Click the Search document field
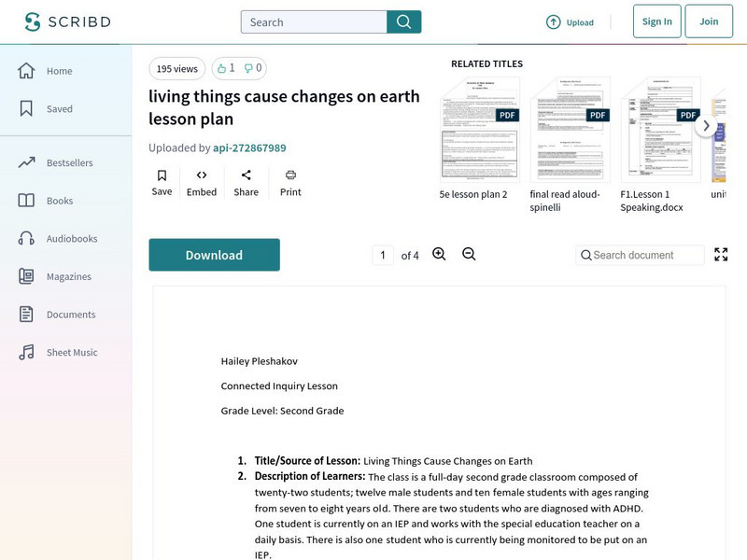Viewport: 747px width, 560px height. (x=646, y=255)
